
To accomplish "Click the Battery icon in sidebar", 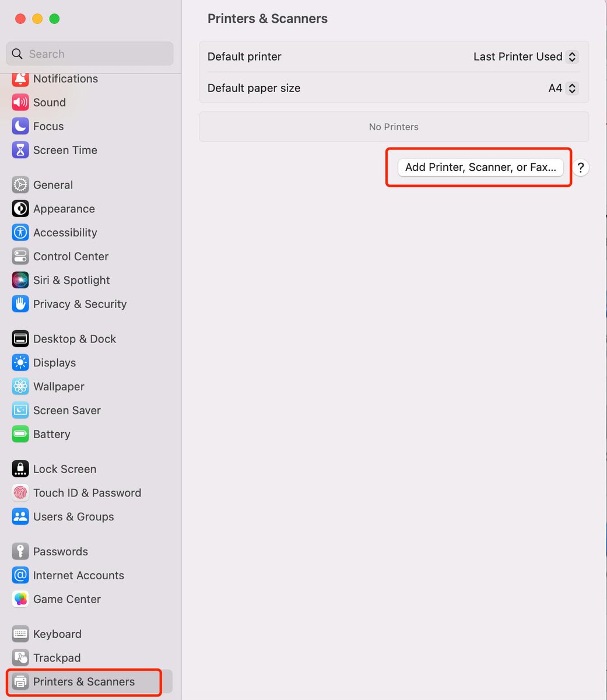I will pyautogui.click(x=20, y=435).
